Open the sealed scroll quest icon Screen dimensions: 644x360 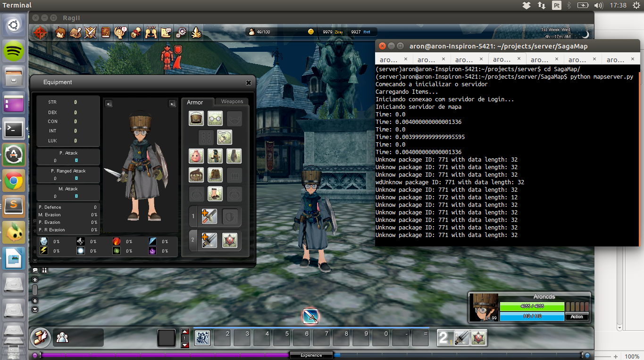click(x=135, y=33)
